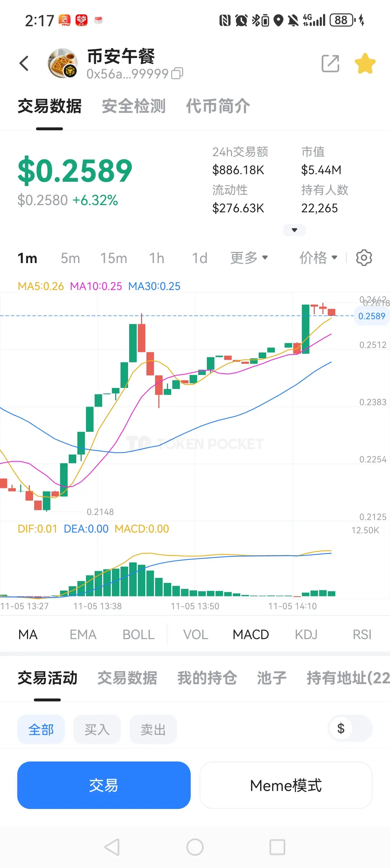Tap the location pin status icon
This screenshot has width=390, height=868.
click(x=278, y=20)
